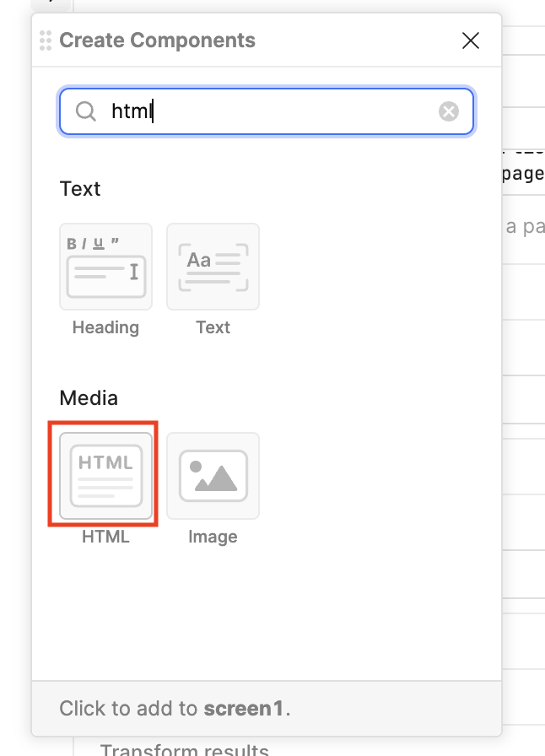Click "Transform results" below the panel

184,750
